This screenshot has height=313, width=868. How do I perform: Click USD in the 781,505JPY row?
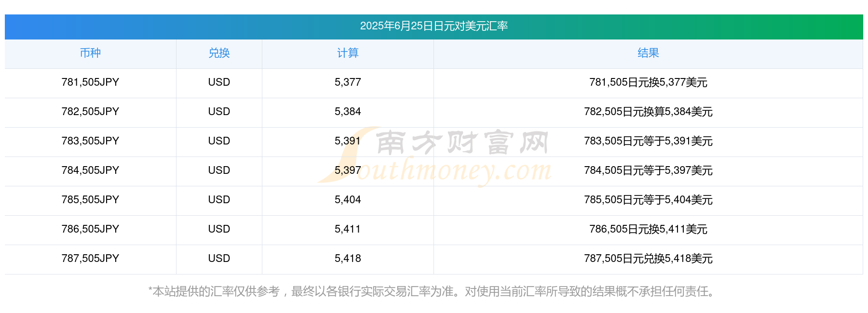click(219, 82)
